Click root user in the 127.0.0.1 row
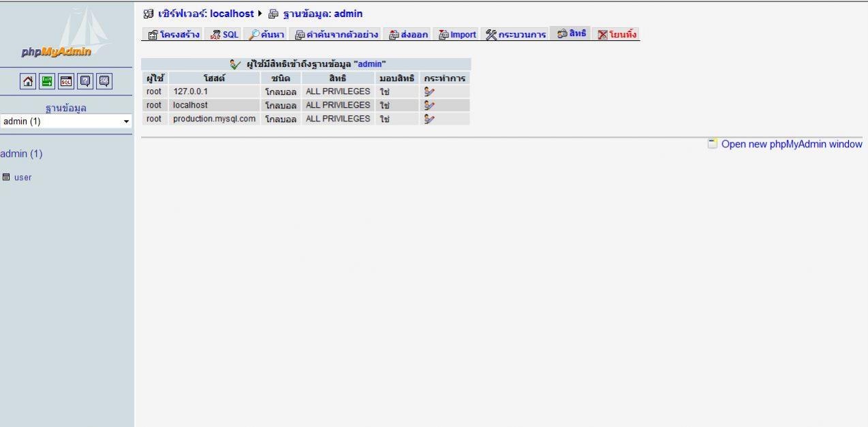 (154, 91)
